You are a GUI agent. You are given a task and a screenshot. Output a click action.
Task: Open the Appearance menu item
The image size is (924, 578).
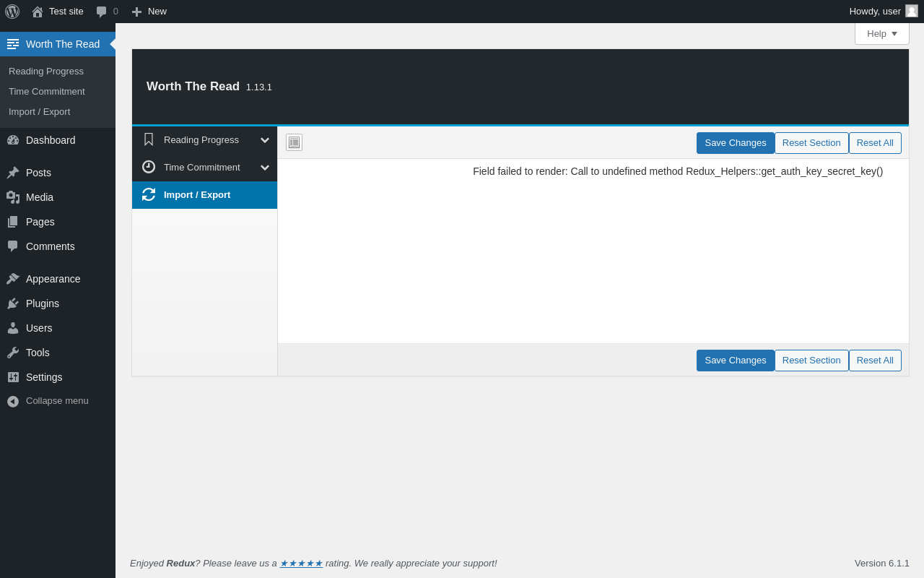click(58, 279)
